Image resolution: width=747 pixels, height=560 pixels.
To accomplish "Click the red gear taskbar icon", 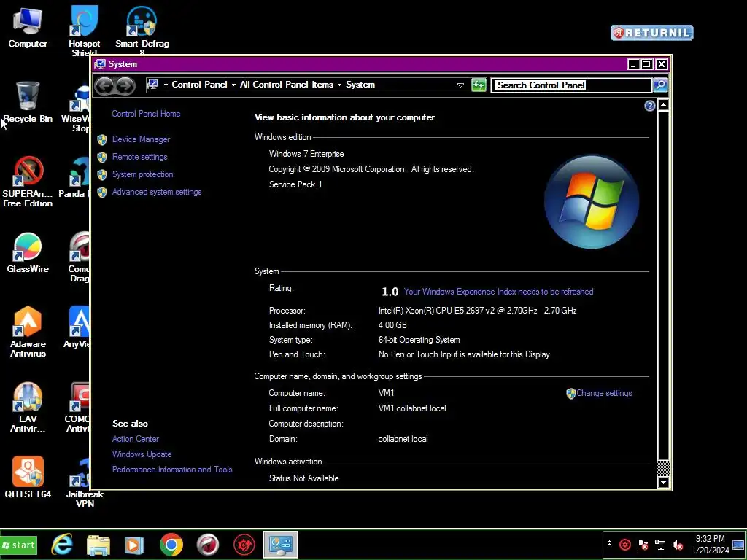I will (x=244, y=545).
